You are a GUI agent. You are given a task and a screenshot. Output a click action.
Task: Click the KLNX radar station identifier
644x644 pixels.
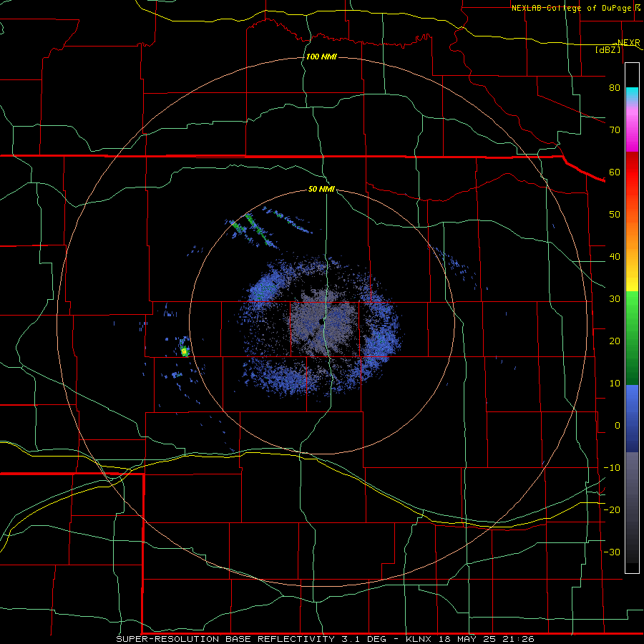(x=420, y=639)
